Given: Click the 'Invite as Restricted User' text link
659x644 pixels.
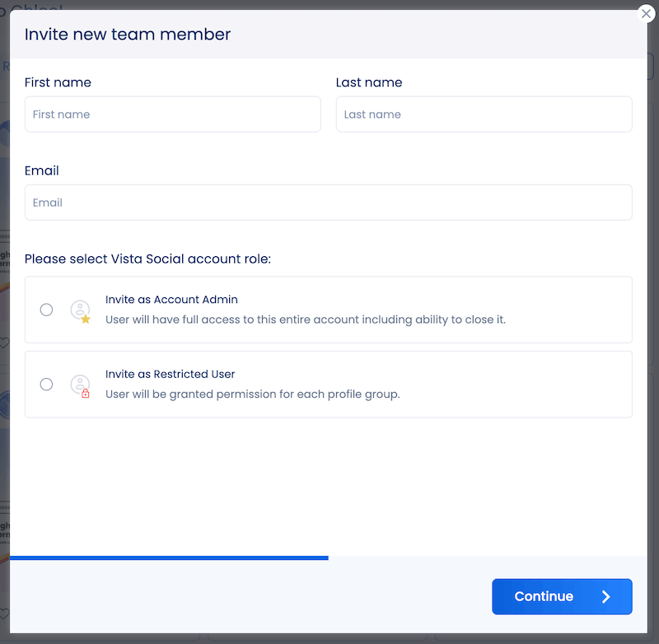Looking at the screenshot, I should point(170,373).
